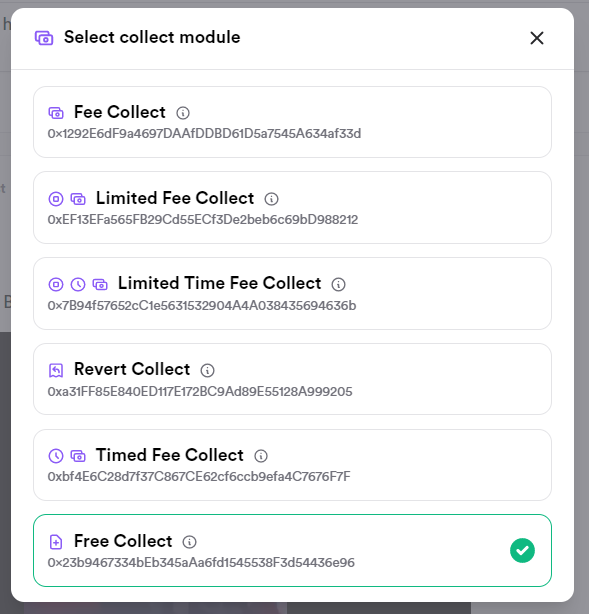Click the document plus icon beside Free Collect
The image size is (589, 614).
[56, 542]
